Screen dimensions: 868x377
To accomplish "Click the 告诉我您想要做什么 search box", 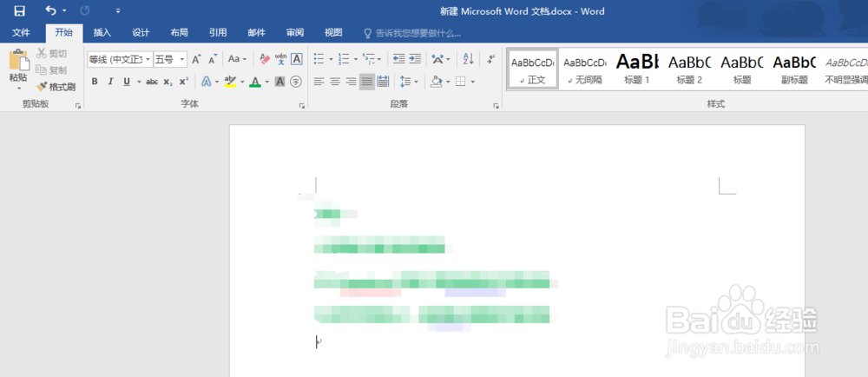I will point(412,33).
